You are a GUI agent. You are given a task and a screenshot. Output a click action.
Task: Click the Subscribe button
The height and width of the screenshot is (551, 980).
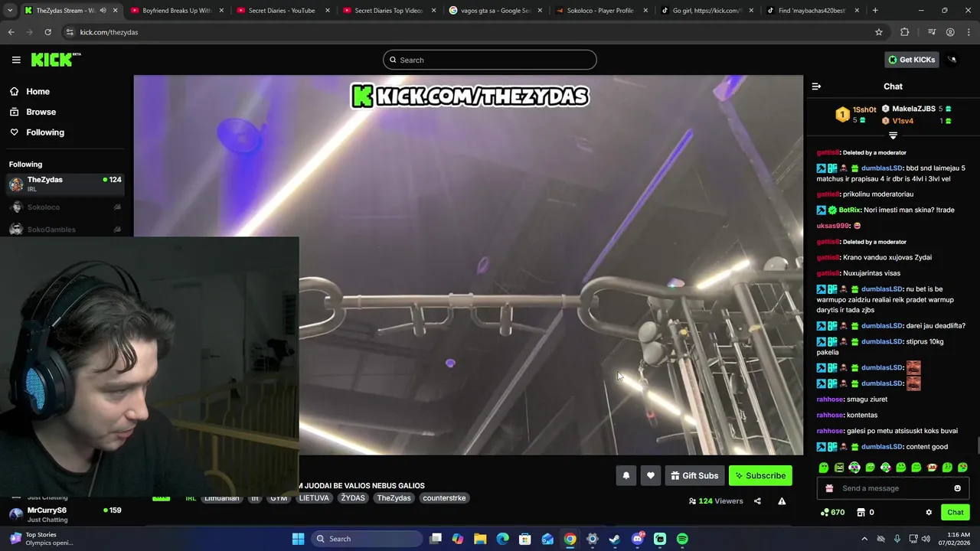coord(760,476)
